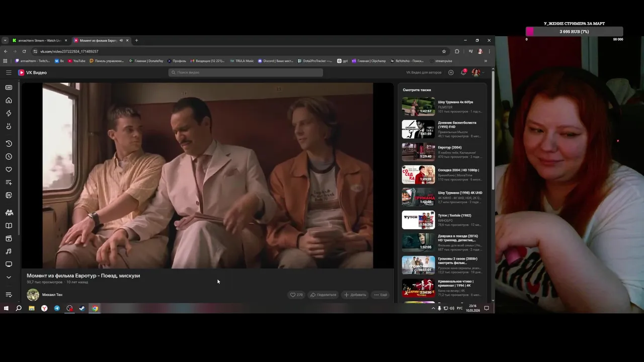This screenshot has width=644, height=362.
Task: Open annashtern Twitch bookmark
Action: pyautogui.click(x=33, y=61)
